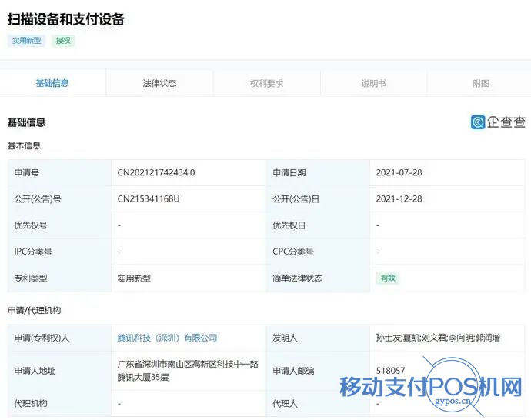This screenshot has width=531, height=420.
Task: Click publication date 2021-12-28
Action: (399, 199)
